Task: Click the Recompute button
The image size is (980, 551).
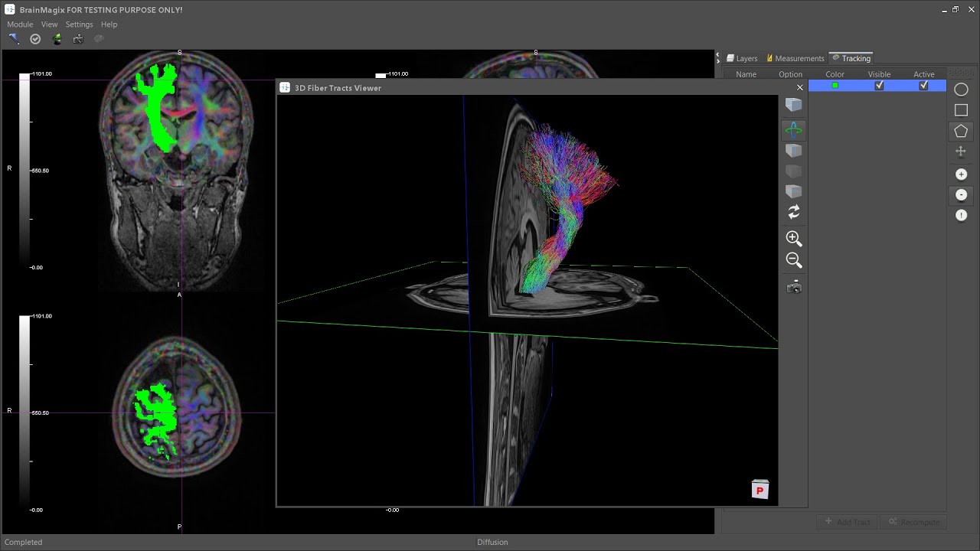Action: 914,522
